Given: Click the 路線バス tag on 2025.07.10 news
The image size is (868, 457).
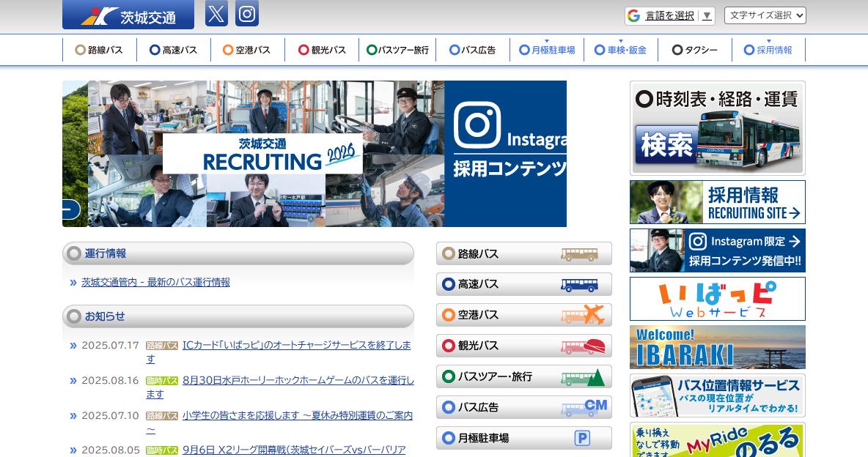Looking at the screenshot, I should point(162,415).
